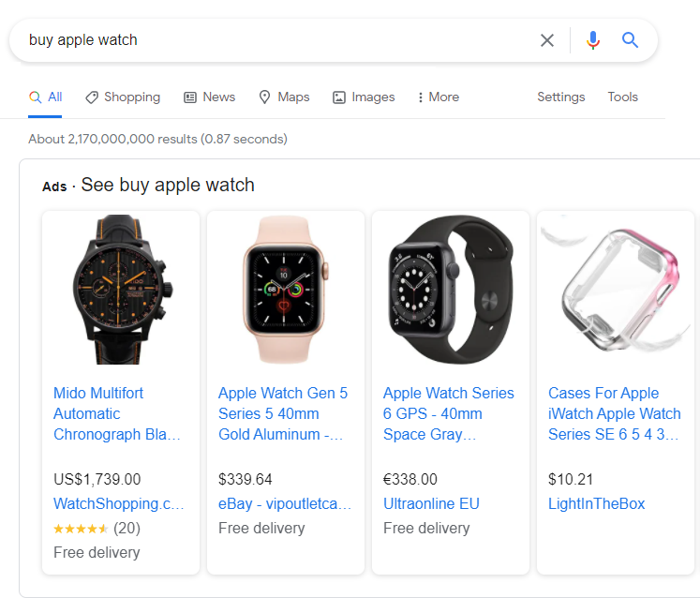Click the blue magnifier search button
Screen dimensions: 700x598
click(631, 40)
